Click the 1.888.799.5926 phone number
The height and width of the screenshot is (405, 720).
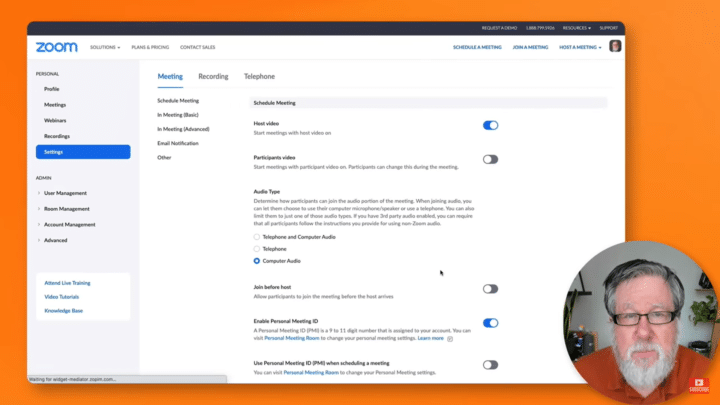pos(540,28)
